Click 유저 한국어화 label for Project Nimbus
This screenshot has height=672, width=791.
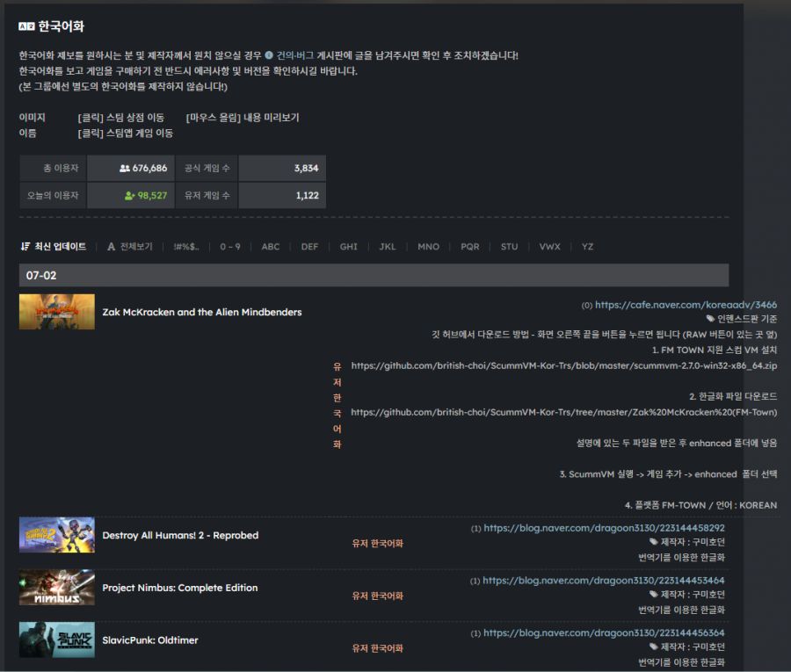(x=377, y=596)
